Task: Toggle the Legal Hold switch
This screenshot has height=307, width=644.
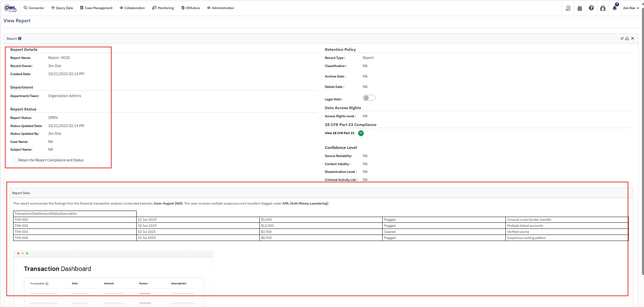Action: point(369,98)
